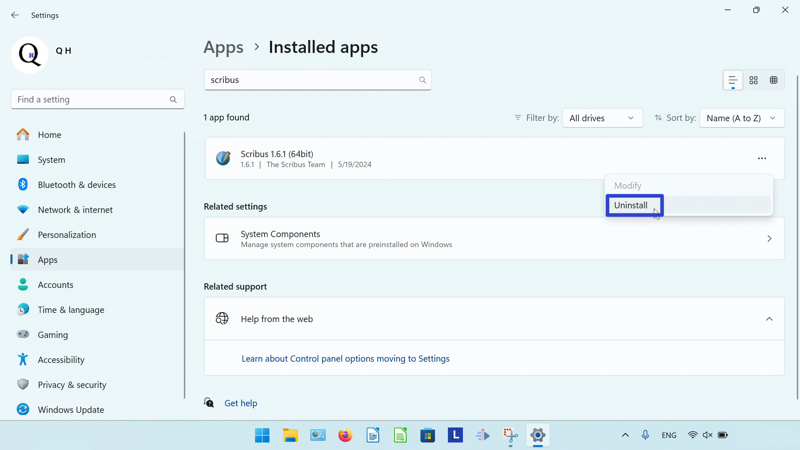800x450 pixels.
Task: Click the Find a setting search field
Action: pyautogui.click(x=97, y=99)
